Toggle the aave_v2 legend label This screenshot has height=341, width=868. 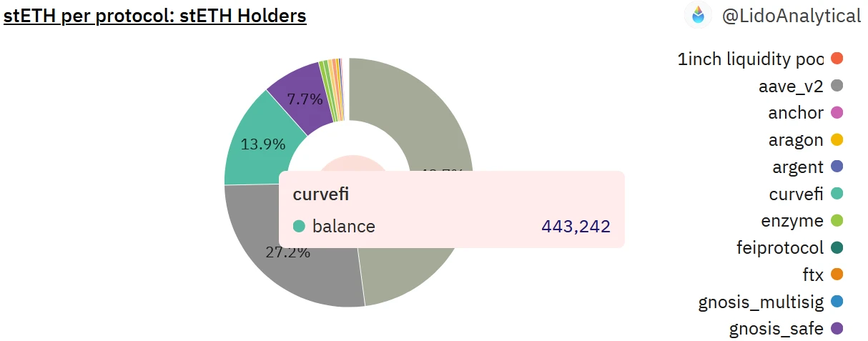coord(791,86)
